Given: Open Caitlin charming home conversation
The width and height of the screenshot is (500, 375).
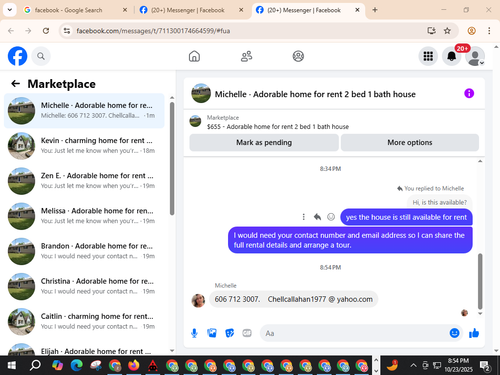Looking at the screenshot, I should click(84, 322).
